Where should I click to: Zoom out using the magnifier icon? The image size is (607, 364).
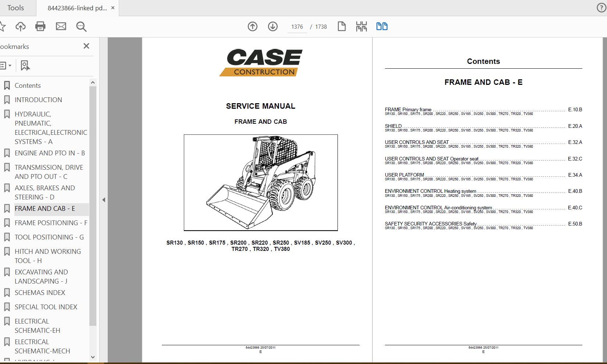coord(81,26)
